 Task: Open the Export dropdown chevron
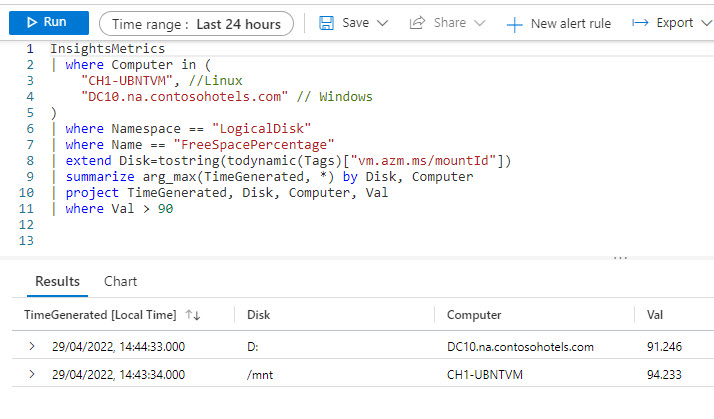pos(705,23)
